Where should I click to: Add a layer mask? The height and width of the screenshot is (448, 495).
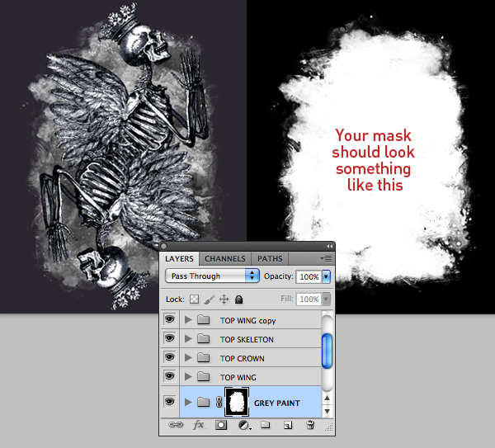click(x=221, y=425)
